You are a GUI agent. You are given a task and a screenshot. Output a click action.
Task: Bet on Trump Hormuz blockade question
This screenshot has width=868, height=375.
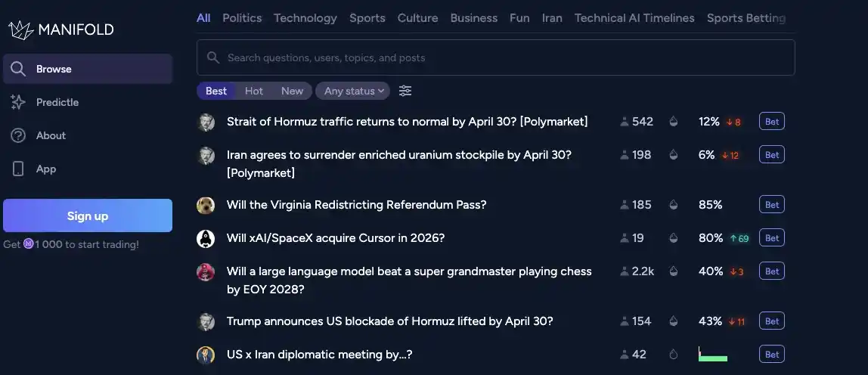pos(772,321)
